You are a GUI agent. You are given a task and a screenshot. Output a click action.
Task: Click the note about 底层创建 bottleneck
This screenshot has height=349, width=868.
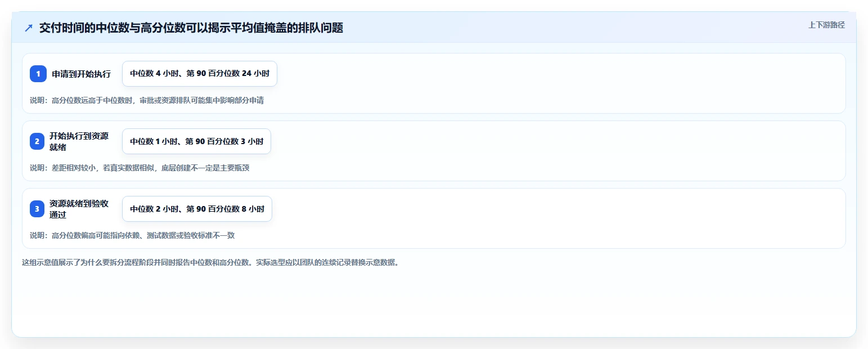pos(140,168)
